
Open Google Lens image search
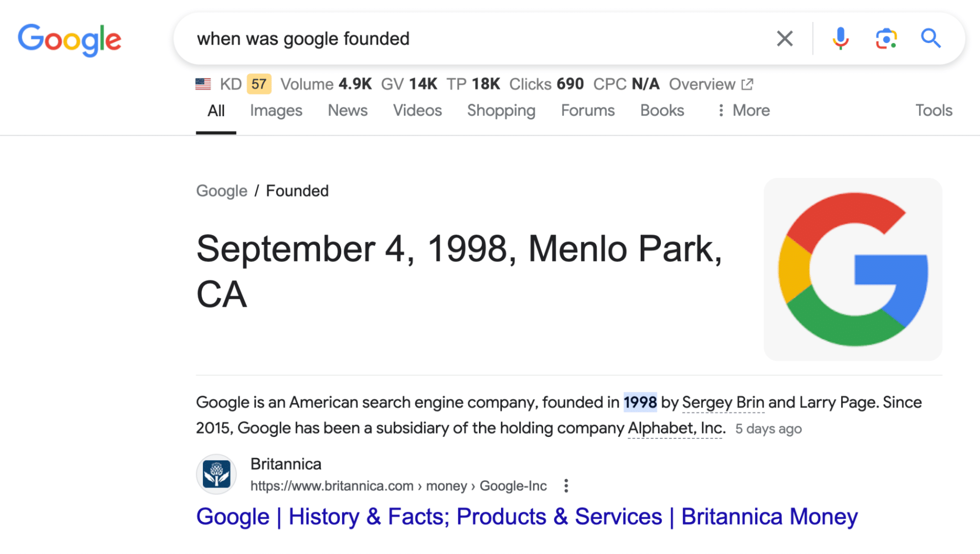pyautogui.click(x=886, y=38)
